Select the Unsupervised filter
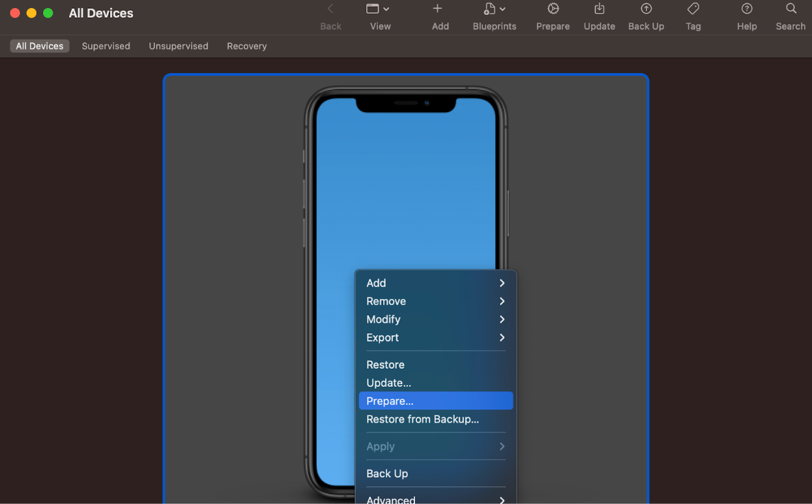 [179, 46]
